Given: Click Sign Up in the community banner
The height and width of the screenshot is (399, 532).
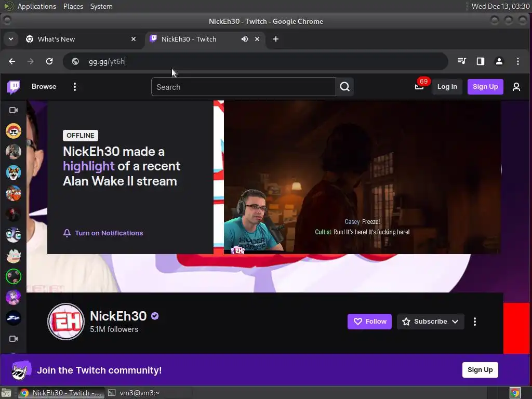Looking at the screenshot, I should point(480,370).
